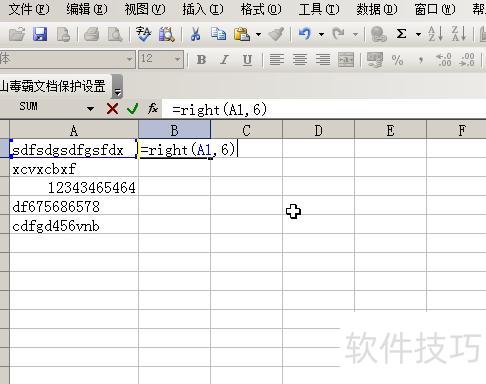Select column D header

point(318,130)
